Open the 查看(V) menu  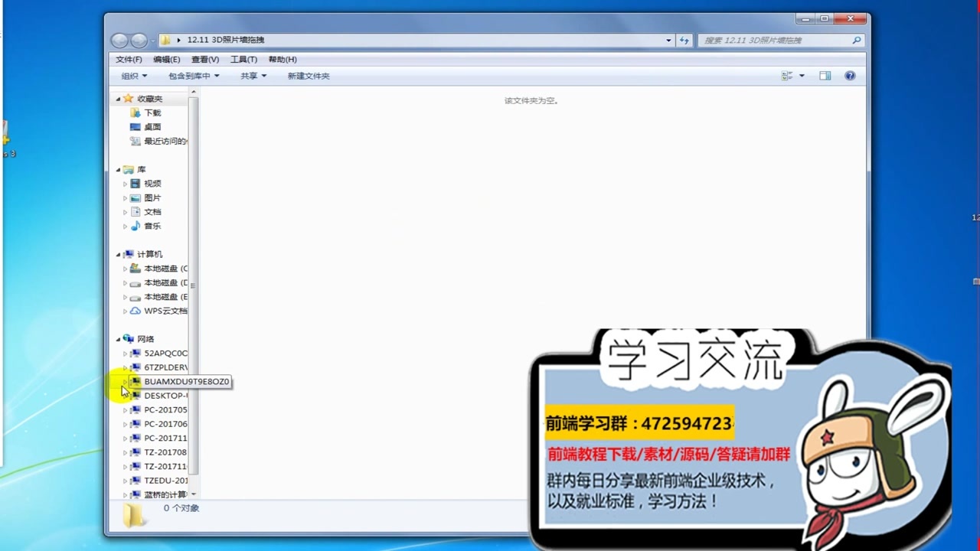click(205, 59)
